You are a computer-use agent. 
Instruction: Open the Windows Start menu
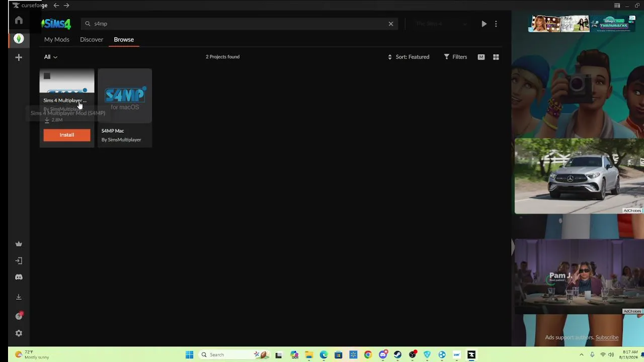coord(189,355)
